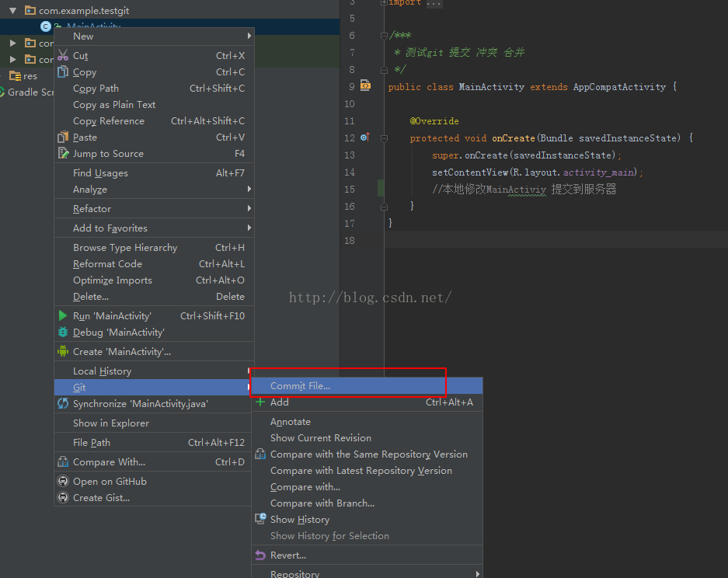Click the Debug 'MainActivity' bug icon
The height and width of the screenshot is (578, 728).
pos(63,333)
